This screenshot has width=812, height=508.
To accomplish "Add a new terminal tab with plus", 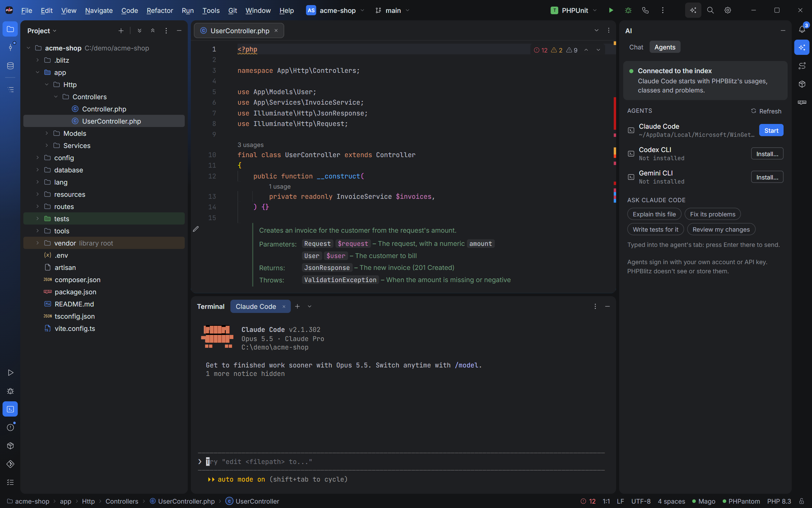I will tap(297, 306).
